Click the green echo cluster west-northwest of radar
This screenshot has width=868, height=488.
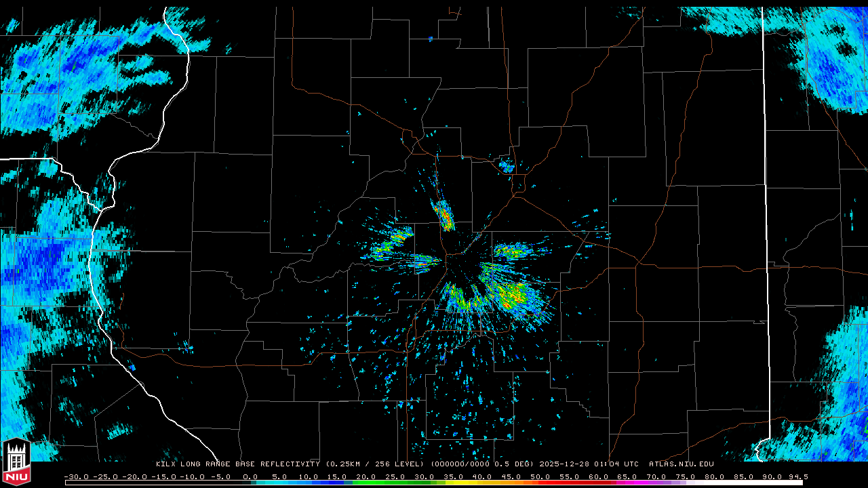pos(390,244)
